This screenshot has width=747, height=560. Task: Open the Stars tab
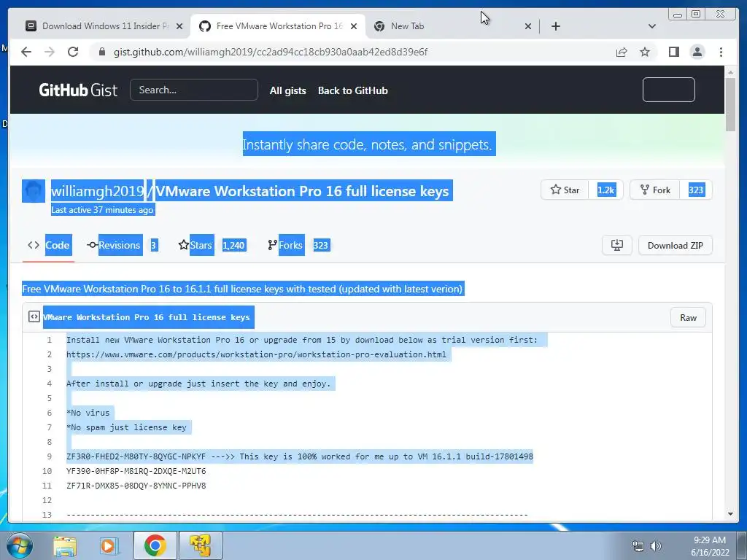coord(212,245)
